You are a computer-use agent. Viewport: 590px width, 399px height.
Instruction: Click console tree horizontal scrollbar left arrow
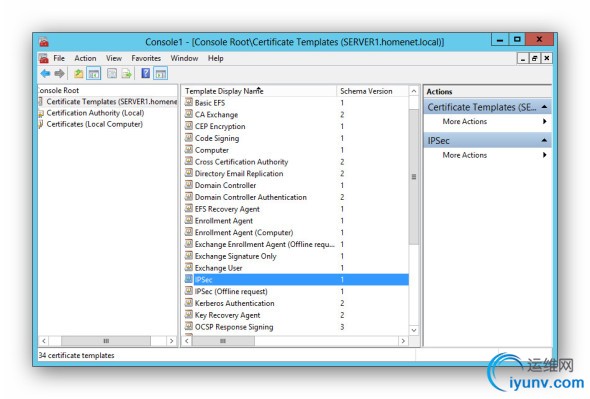click(44, 341)
